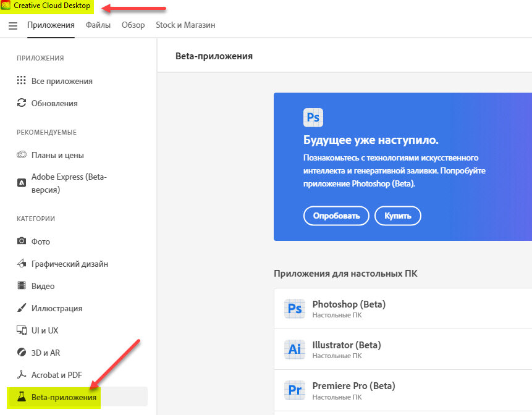Screen dimensions: 532x415
Task: Click the flask icon for Beta-приложения
Action: (22, 396)
